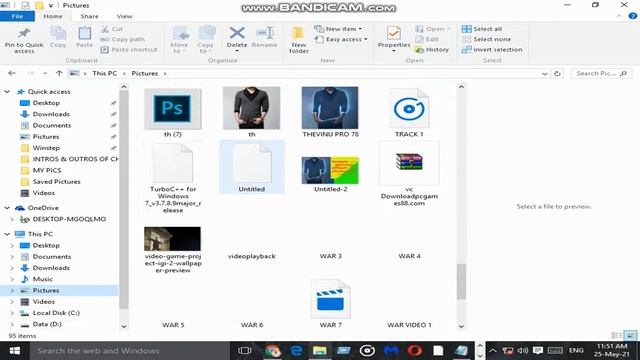The image size is (640, 360).
Task: Open Task View on the taskbar
Action: pyautogui.click(x=244, y=351)
